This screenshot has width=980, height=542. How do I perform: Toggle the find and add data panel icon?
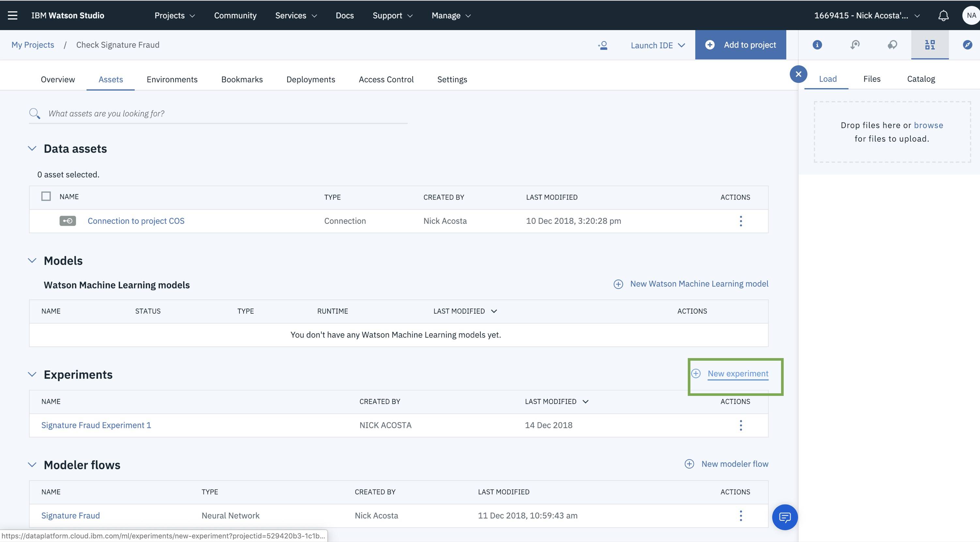pos(930,45)
